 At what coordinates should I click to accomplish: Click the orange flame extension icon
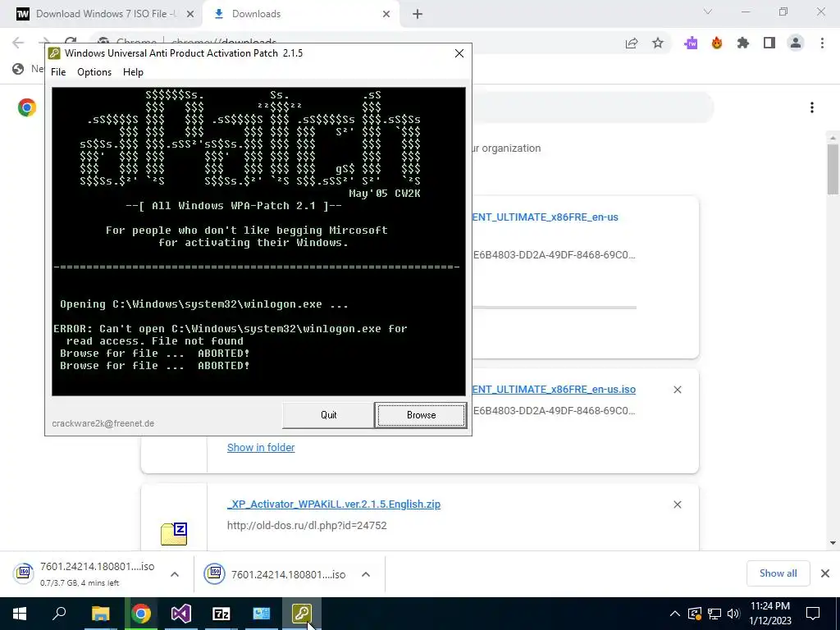click(717, 43)
